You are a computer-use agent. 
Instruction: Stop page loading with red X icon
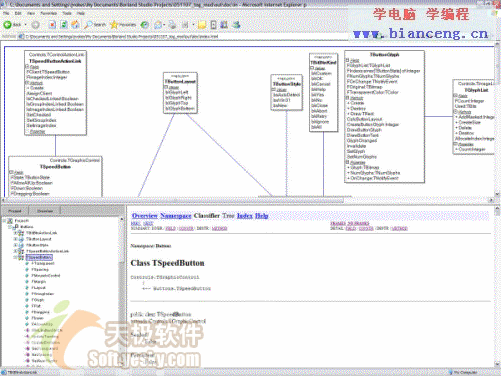tap(52, 25)
